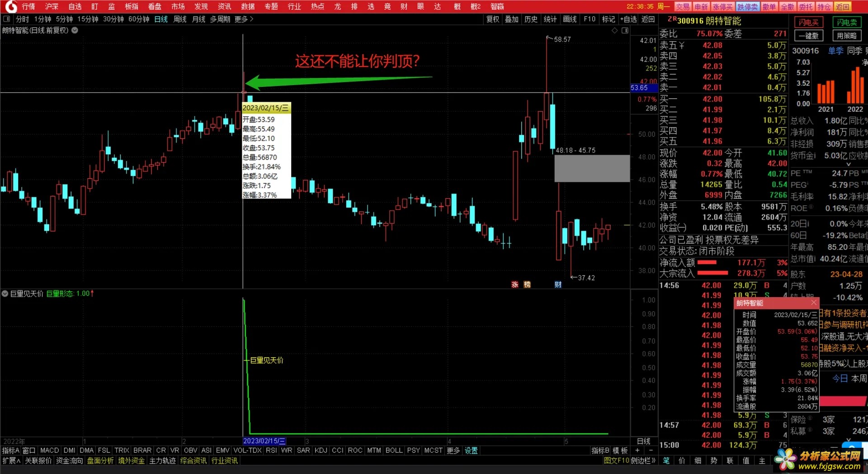Switch chart to 60分钟 period
Viewport: 868px width, 474px height.
click(x=139, y=19)
